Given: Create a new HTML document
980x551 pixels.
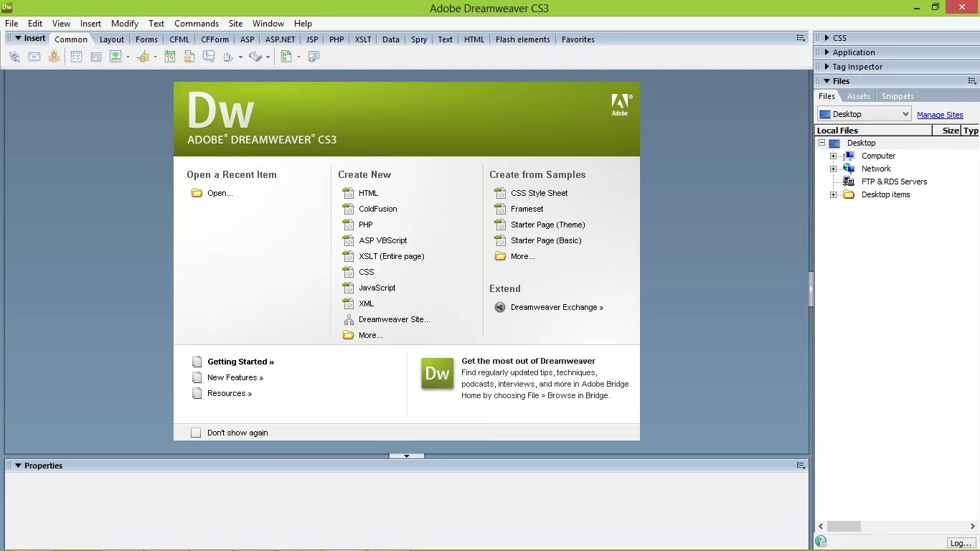Looking at the screenshot, I should point(369,193).
